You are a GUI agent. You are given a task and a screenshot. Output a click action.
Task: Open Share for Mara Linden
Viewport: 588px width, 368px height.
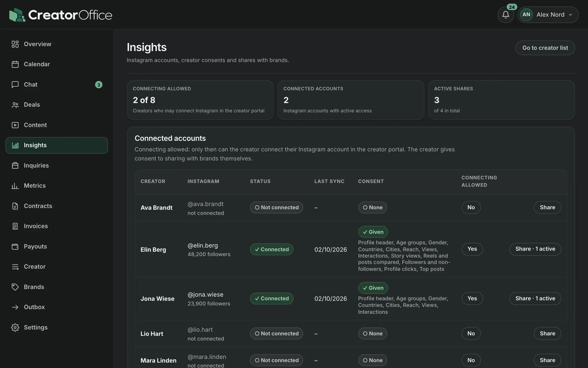click(547, 360)
